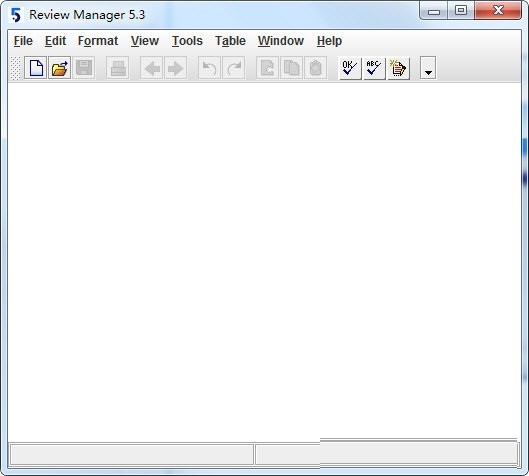Viewport: 529px width, 476px height.
Task: Click the left status bar field
Action: click(x=132, y=454)
